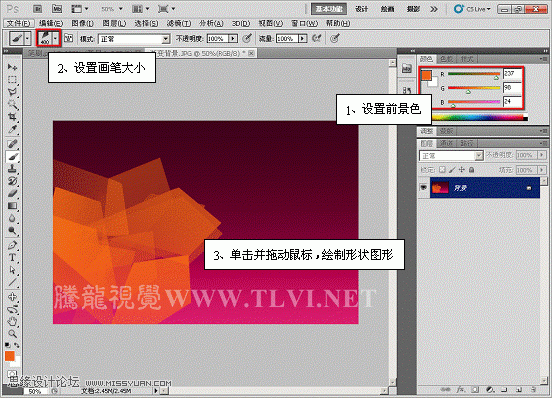Toggle lock transparent pixels
This screenshot has height=398, width=552.
443,170
